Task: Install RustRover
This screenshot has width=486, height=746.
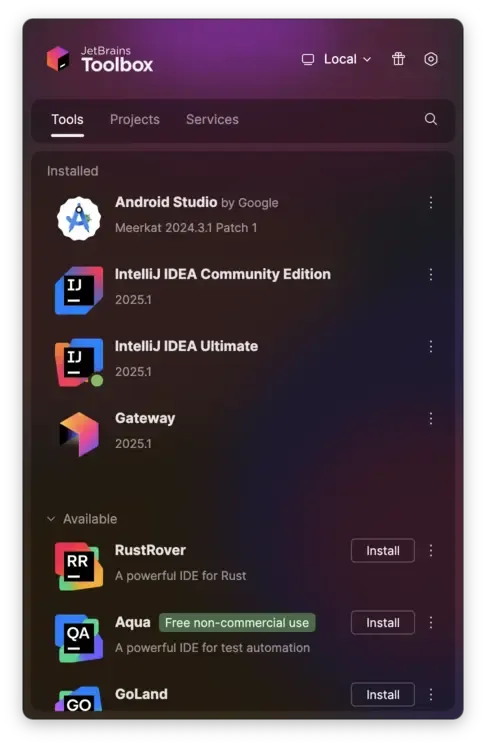Action: click(x=382, y=551)
